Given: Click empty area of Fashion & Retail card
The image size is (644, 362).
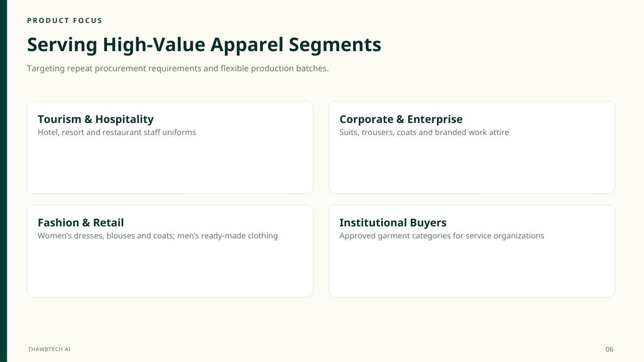Looking at the screenshot, I should tap(170, 269).
